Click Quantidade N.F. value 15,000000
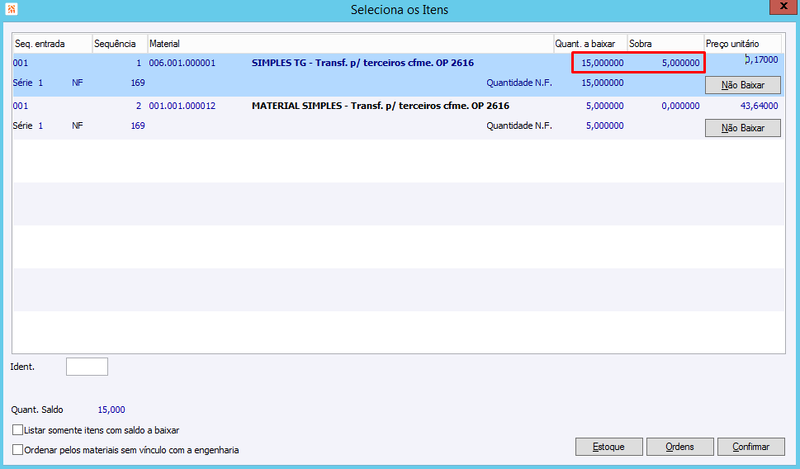The image size is (800, 469). click(x=603, y=83)
